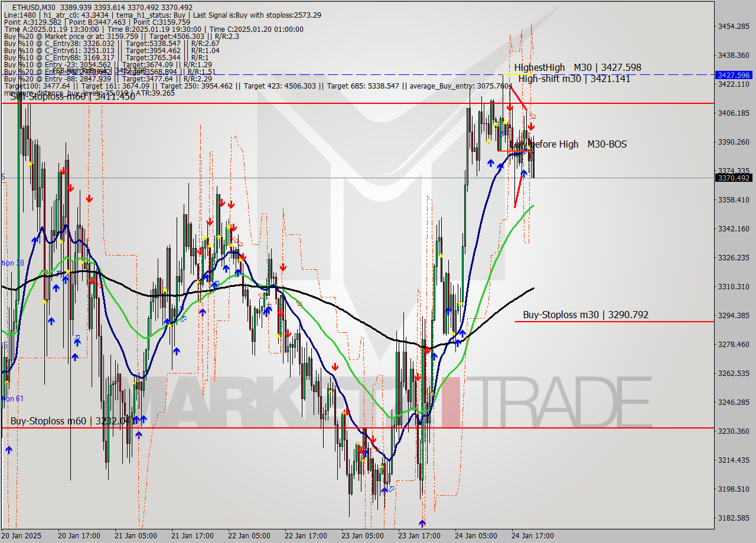Click the '22 Jan 17:00' time label
Image resolution: width=756 pixels, height=543 pixels.
[x=307, y=536]
